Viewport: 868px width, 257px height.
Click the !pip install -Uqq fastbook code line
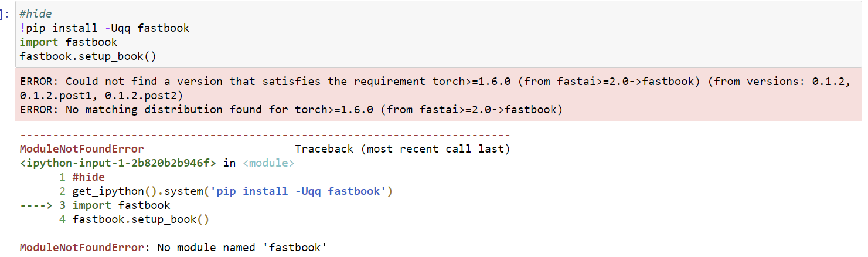pyautogui.click(x=104, y=28)
